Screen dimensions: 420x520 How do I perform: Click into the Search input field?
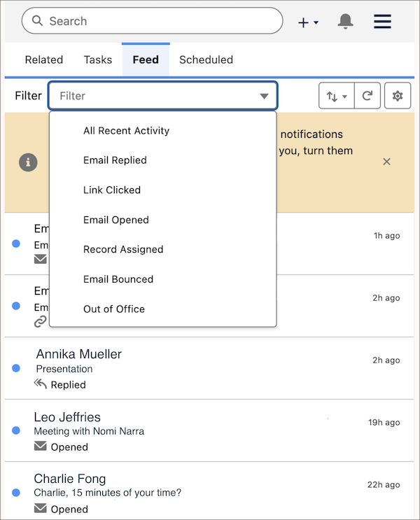pyautogui.click(x=153, y=21)
